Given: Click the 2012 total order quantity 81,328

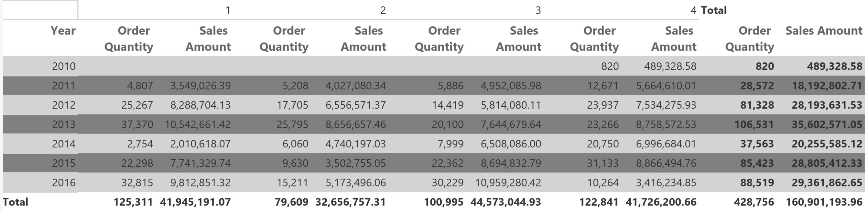Looking at the screenshot, I should (757, 105).
